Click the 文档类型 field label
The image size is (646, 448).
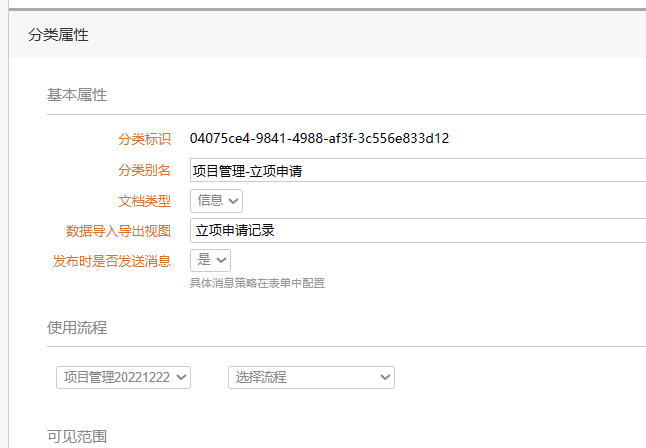[x=145, y=201]
